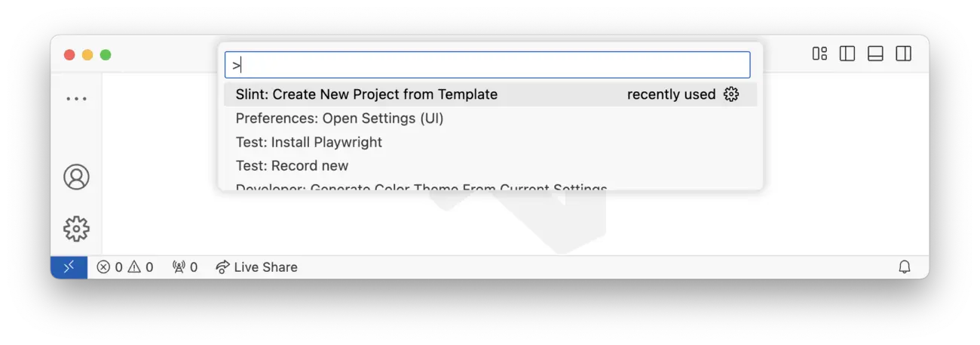This screenshot has width=980, height=345.
Task: Toggle the bottom Panel visibility
Action: pyautogui.click(x=875, y=54)
